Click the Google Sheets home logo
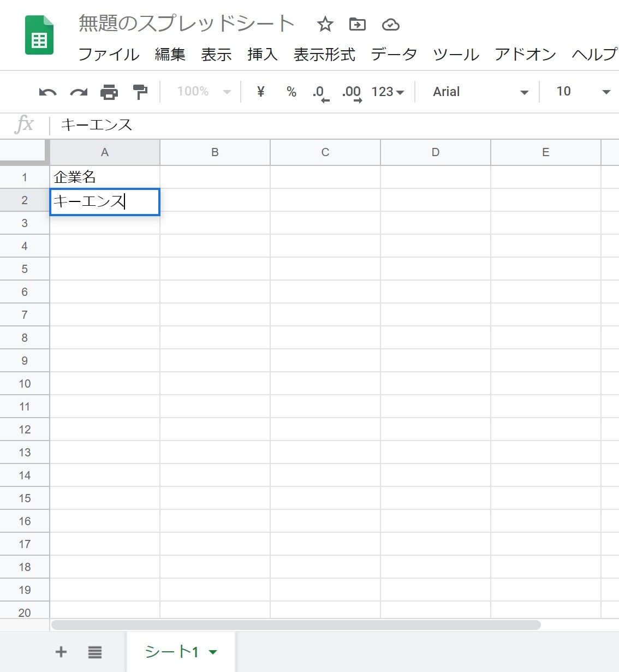The height and width of the screenshot is (672, 619). coord(39,35)
